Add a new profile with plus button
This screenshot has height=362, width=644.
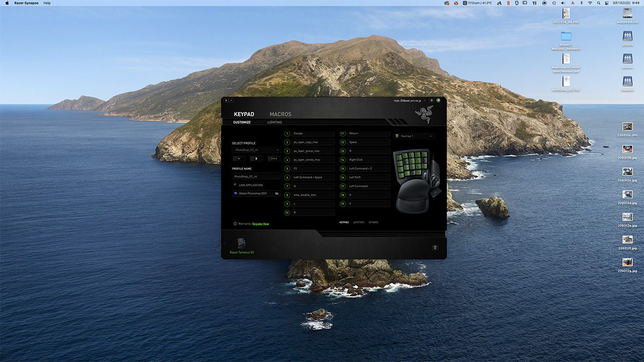(238, 158)
